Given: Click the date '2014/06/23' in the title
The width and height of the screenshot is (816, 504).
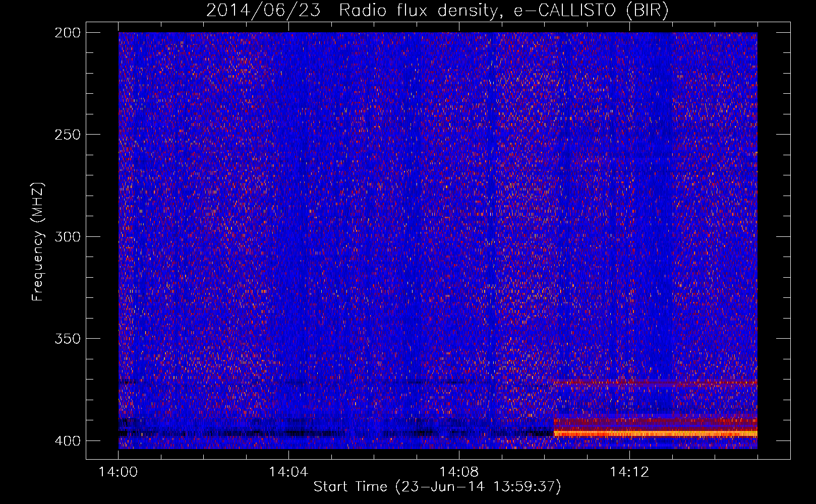Looking at the screenshot, I should tap(263, 10).
